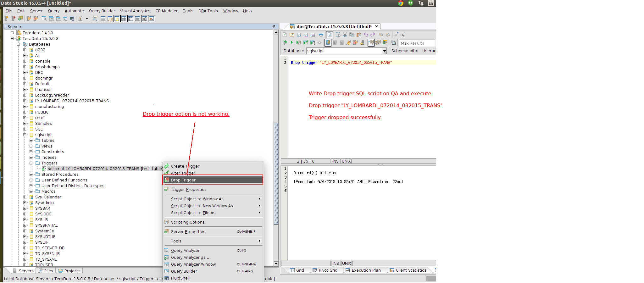Viewport: 644px width, 283px height.
Task: Collapse the TeraData-15.0.0.8 server node
Action: [12, 38]
